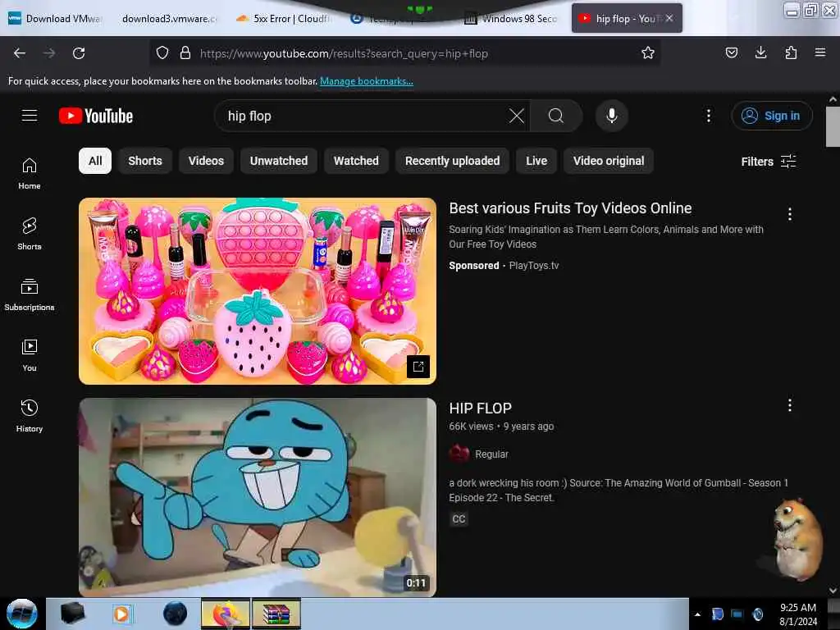Open the ad's external link icon on the thumbnail
840x630 pixels.
point(418,367)
